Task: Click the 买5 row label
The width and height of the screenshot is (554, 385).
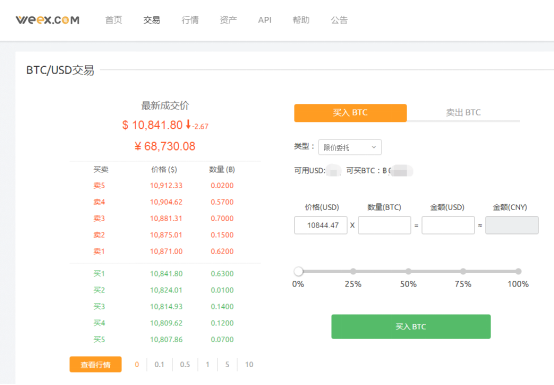Action: 99,339
